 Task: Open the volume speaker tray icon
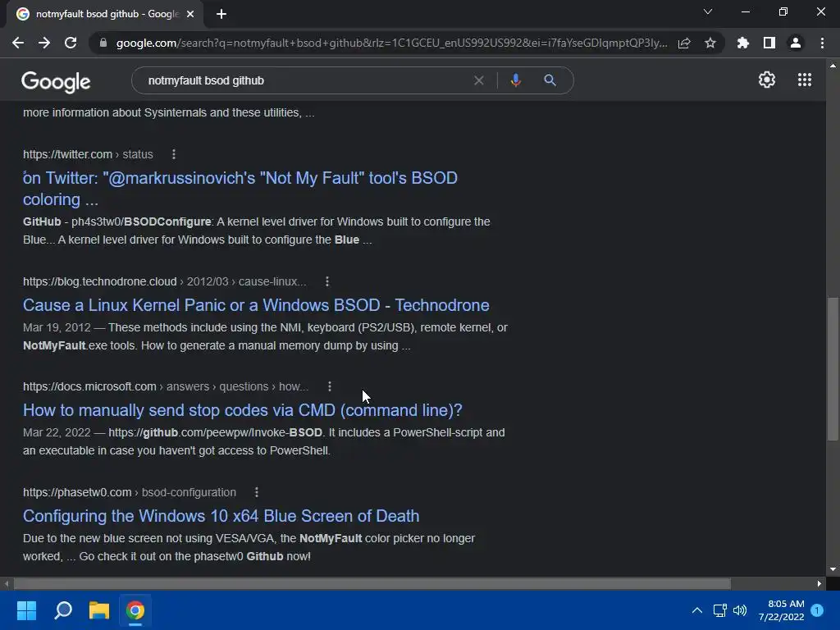tap(740, 610)
